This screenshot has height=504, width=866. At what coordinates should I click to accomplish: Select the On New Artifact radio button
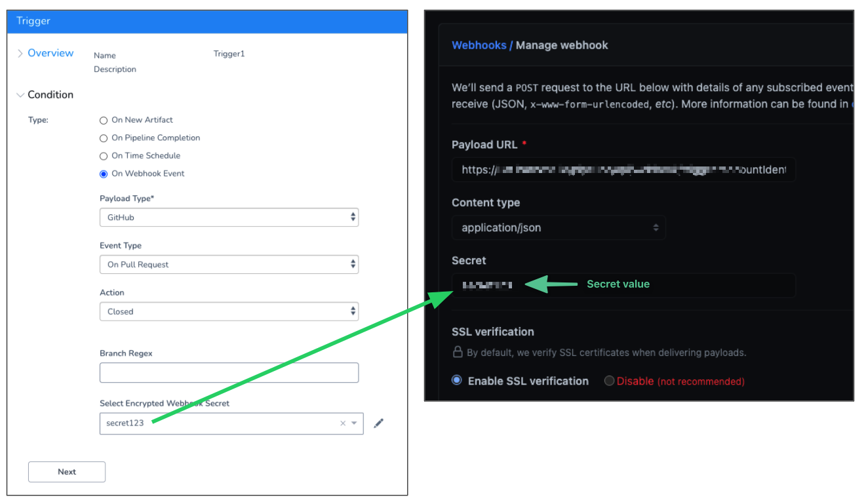pyautogui.click(x=104, y=120)
